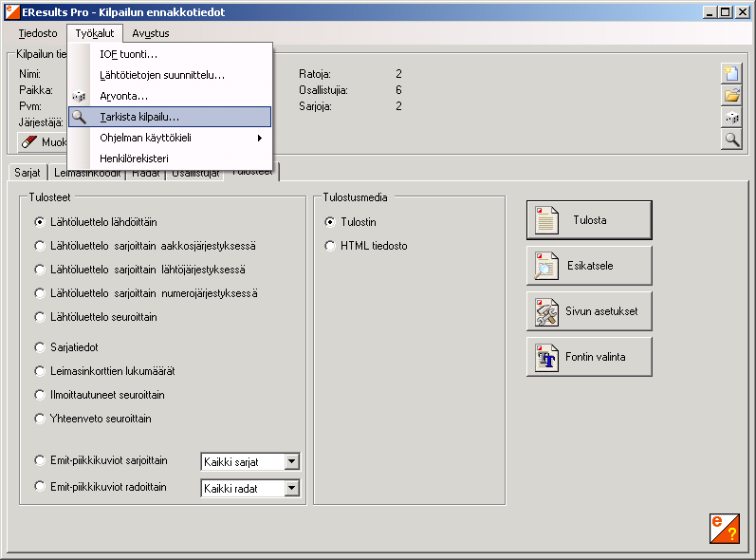Close the Työkalut menu via its title
The height and width of the screenshot is (560, 756).
pyautogui.click(x=95, y=33)
